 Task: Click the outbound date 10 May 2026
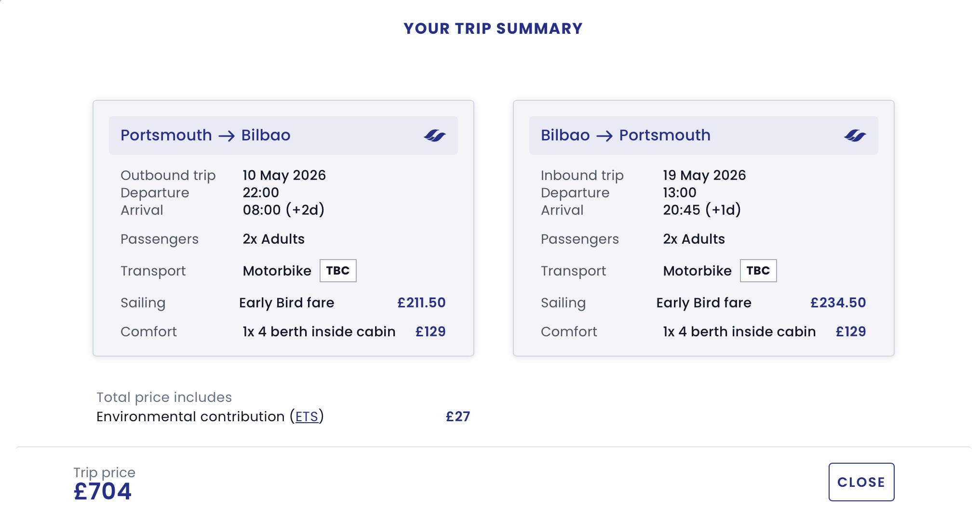pyautogui.click(x=284, y=175)
